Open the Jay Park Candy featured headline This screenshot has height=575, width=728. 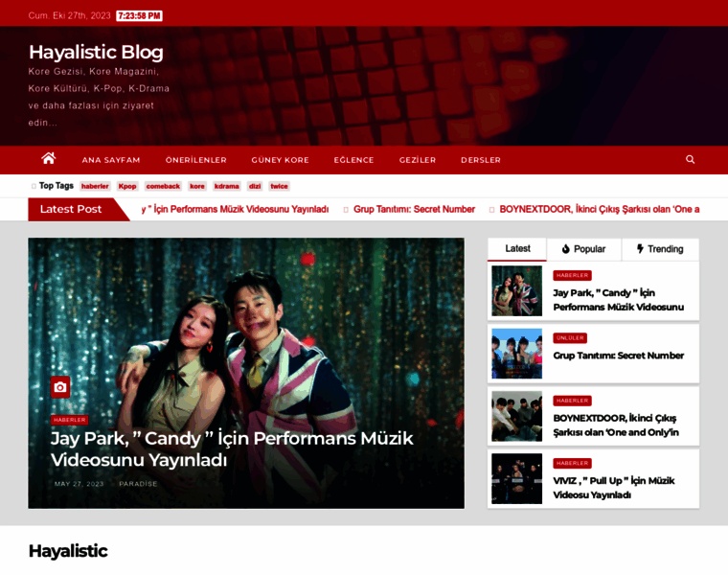pos(232,449)
